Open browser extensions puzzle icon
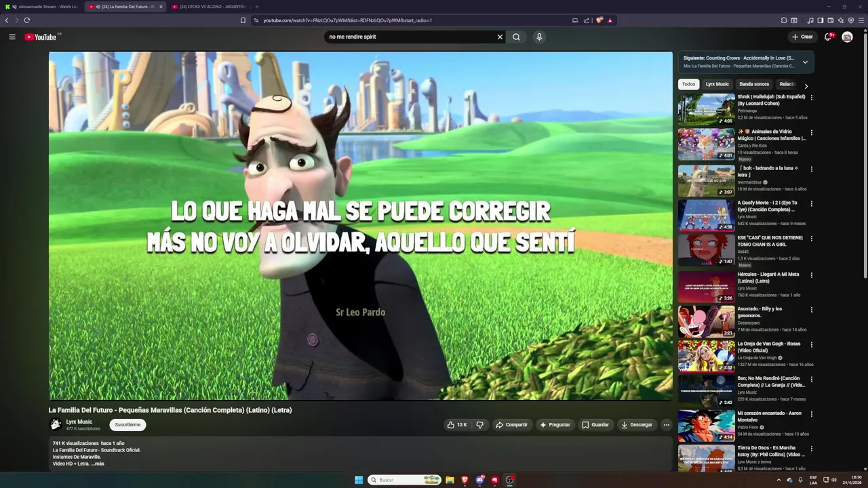This screenshot has height=488, width=868. [784, 20]
